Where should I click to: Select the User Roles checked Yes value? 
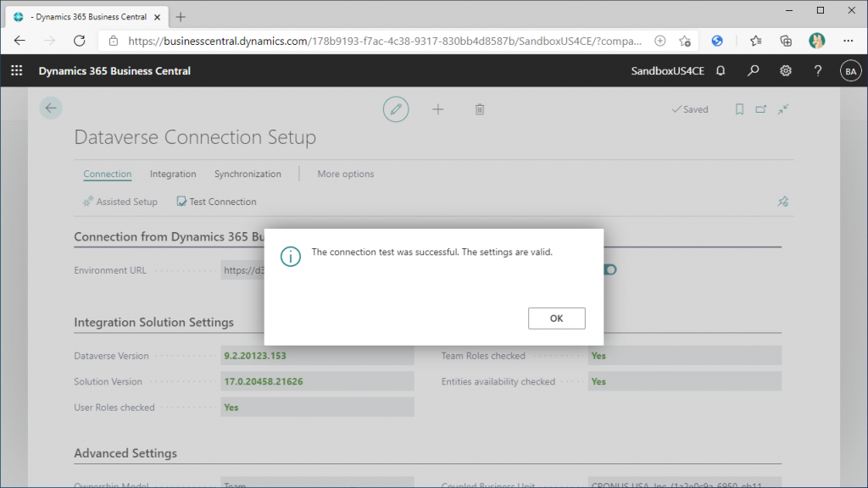[x=317, y=408]
